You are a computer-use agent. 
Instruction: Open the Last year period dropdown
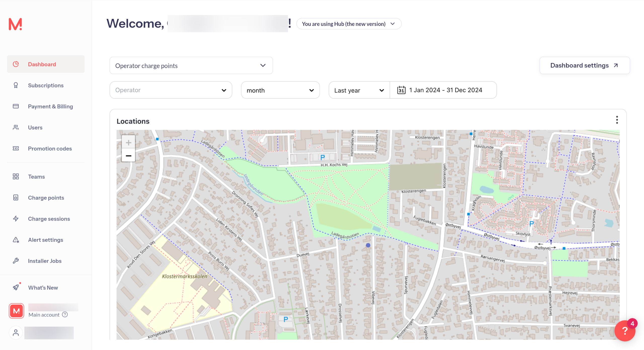[x=359, y=90]
